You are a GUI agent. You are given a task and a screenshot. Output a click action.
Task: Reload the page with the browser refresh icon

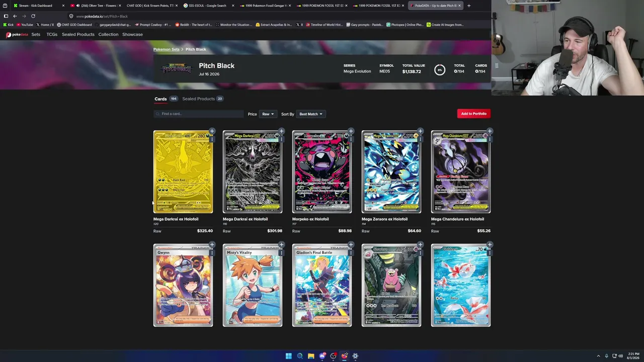(33, 16)
